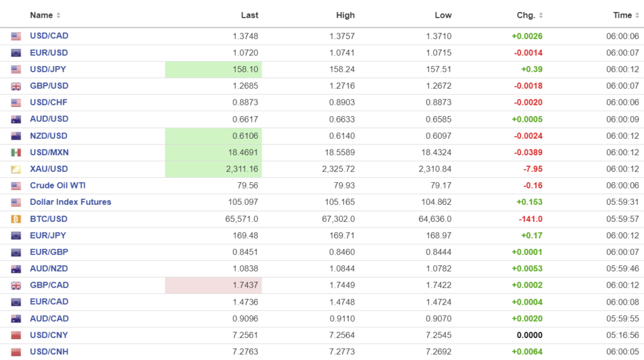The image size is (644, 360).
Task: Click the Mexican flag icon beside USD/MXN
Action: 16,153
